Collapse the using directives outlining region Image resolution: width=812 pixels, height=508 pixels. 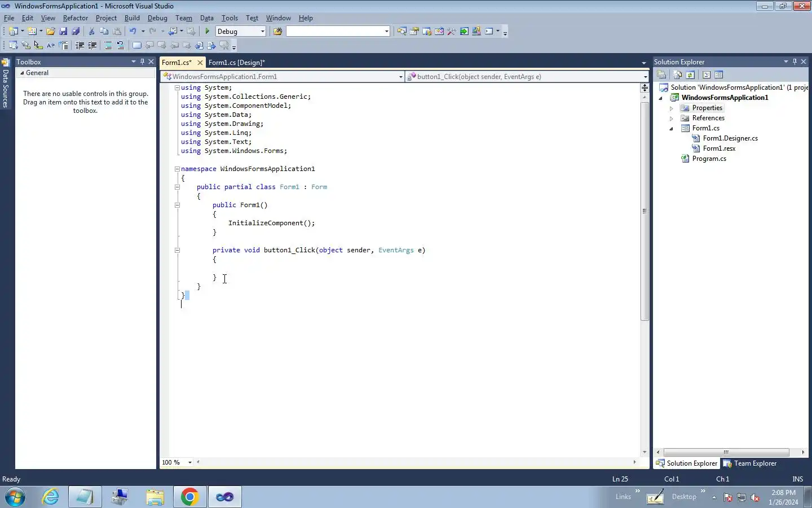[x=177, y=87]
